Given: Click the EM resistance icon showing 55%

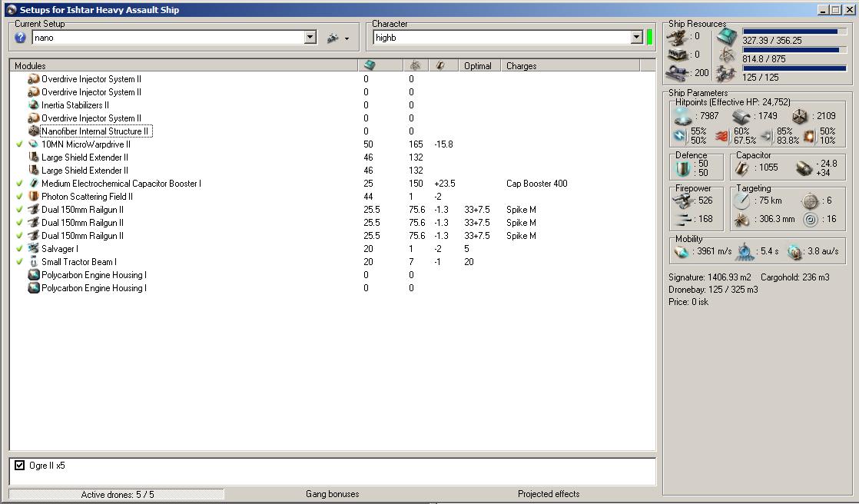Looking at the screenshot, I should [681, 135].
